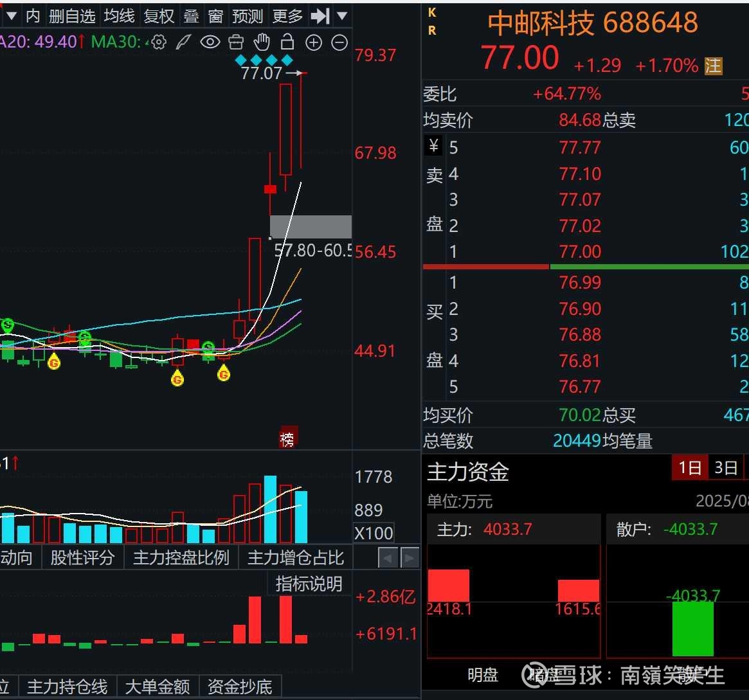
Task: Select the 股性评分 indicator tab
Action: pyautogui.click(x=83, y=558)
